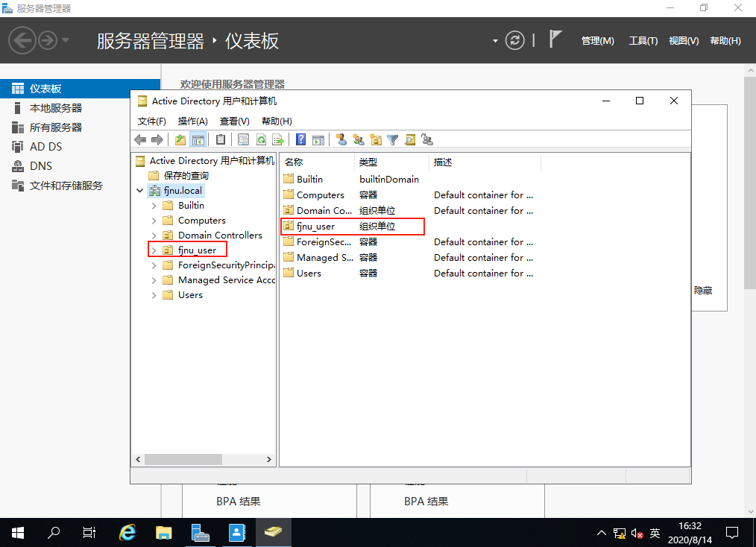This screenshot has width=756, height=547.
Task: Export the list via toolbar icon
Action: point(278,140)
